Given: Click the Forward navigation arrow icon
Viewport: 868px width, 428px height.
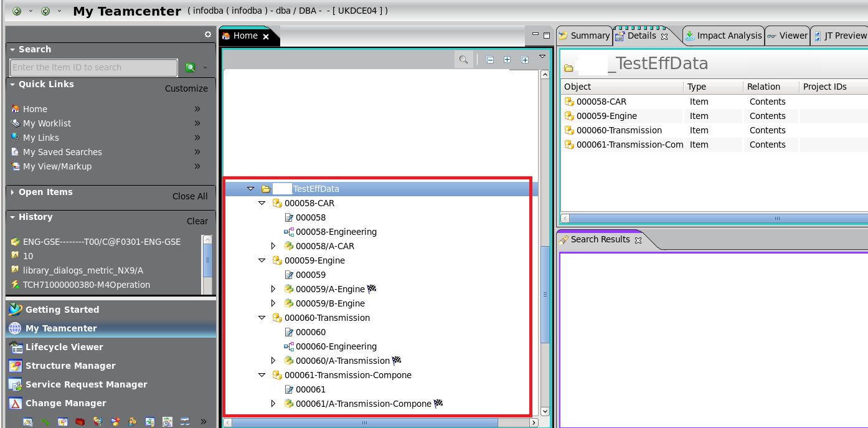Looking at the screenshot, I should tap(45, 11).
